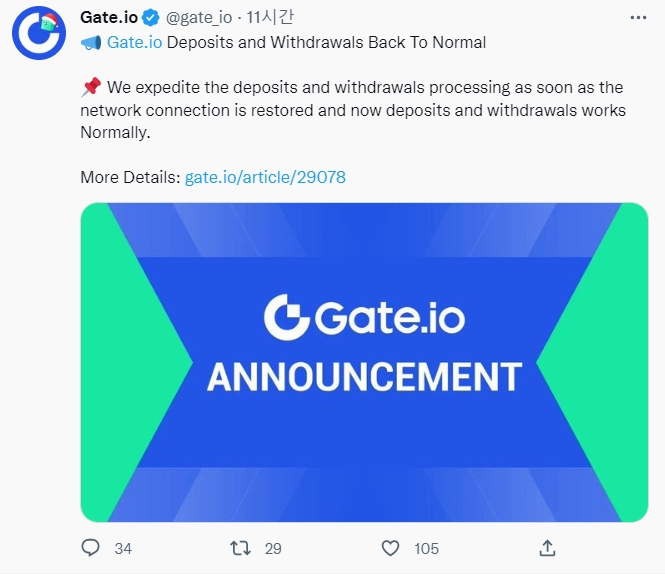The image size is (665, 574).
Task: Open replies with the comment icon
Action: coord(91,548)
